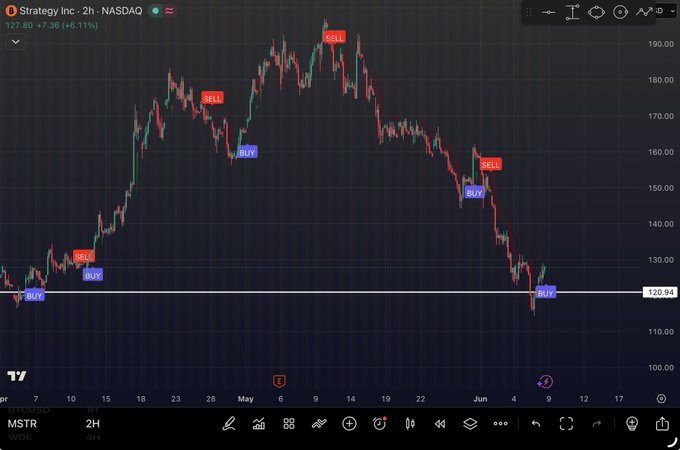
Task: Select the horizontal line drawing tool
Action: (x=549, y=12)
